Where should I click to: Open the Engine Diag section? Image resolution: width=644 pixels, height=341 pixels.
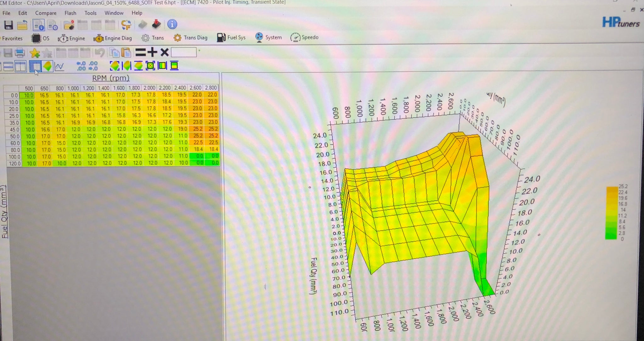[x=113, y=38]
